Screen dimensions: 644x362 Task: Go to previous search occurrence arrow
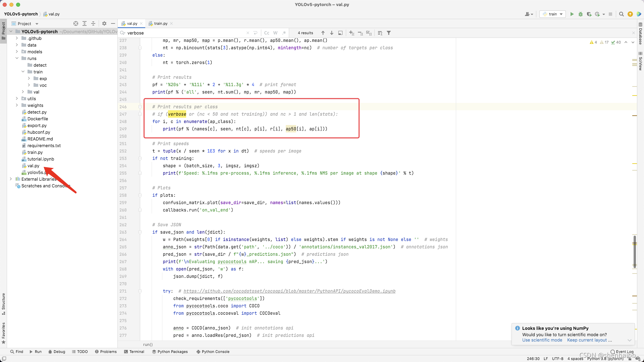tap(323, 33)
